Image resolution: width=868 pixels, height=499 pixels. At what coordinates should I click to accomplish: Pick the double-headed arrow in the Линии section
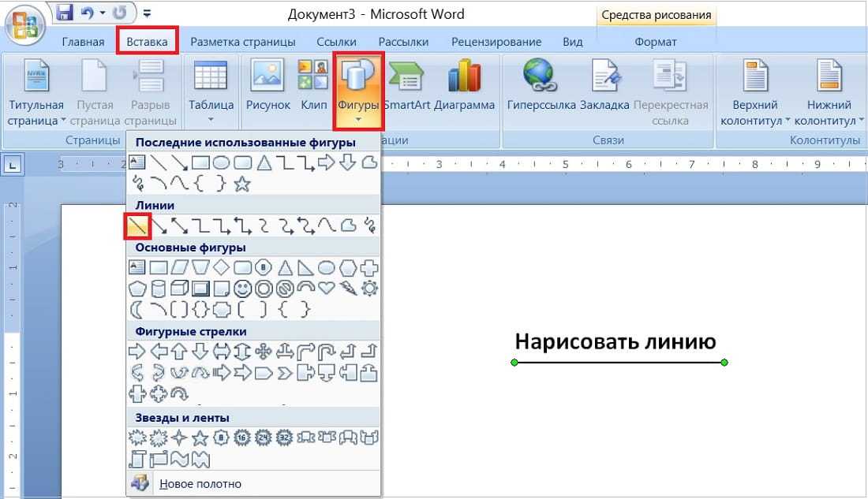tap(179, 225)
